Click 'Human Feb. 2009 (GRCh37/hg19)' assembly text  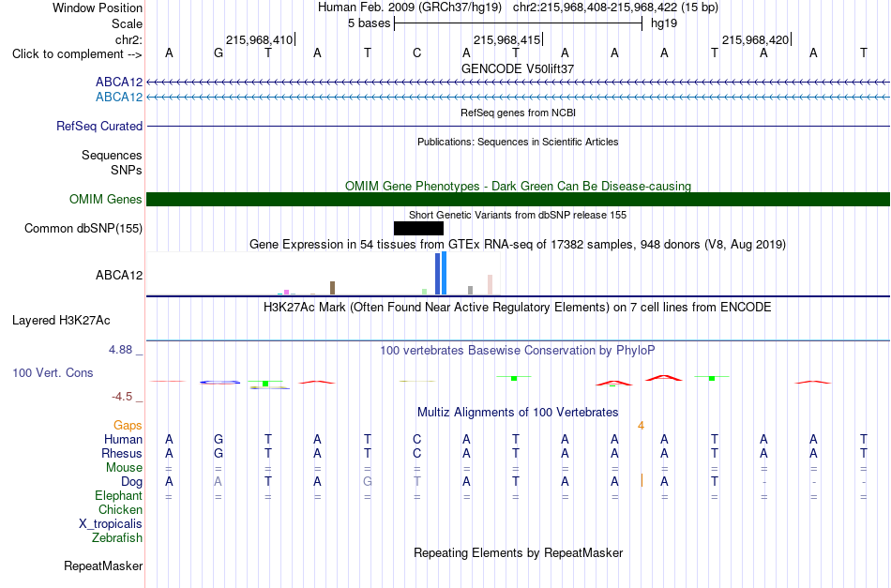[410, 8]
